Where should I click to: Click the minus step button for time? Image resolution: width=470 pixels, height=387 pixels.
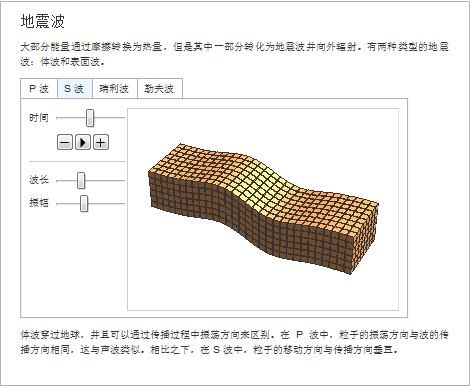click(65, 143)
